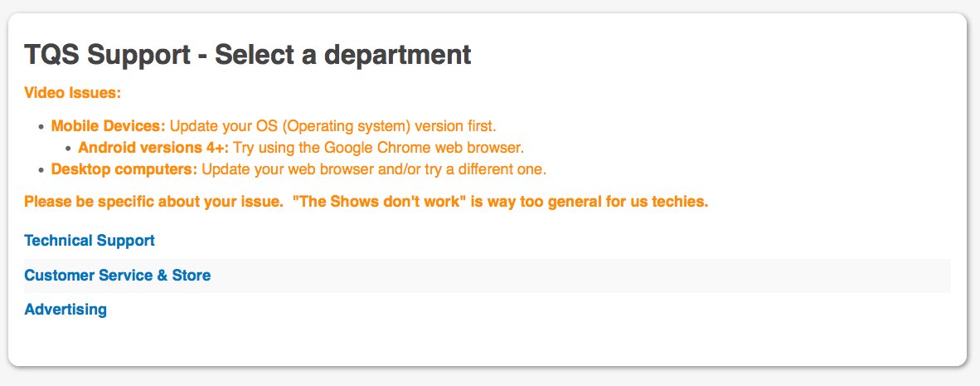
Task: Click the "Video Issues:" label
Action: 73,92
